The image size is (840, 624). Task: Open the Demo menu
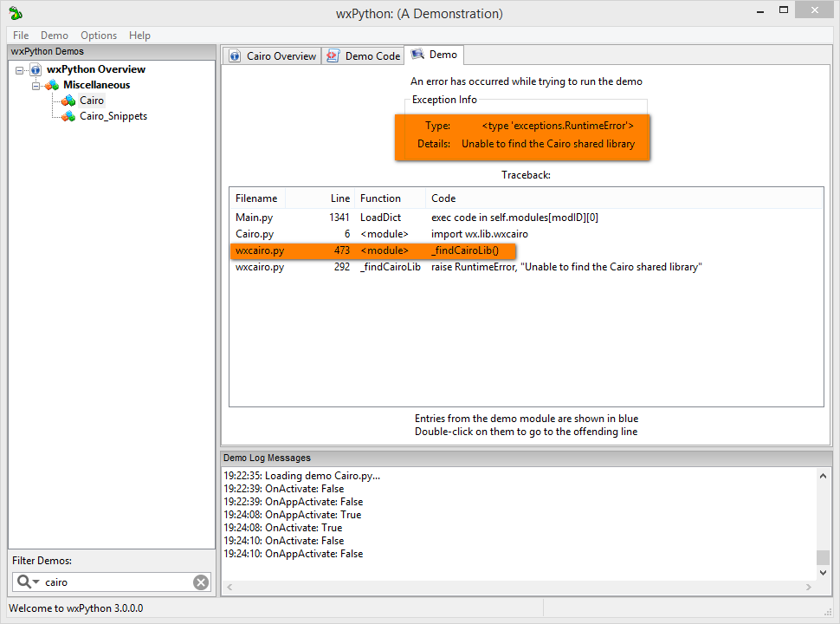pyautogui.click(x=55, y=36)
